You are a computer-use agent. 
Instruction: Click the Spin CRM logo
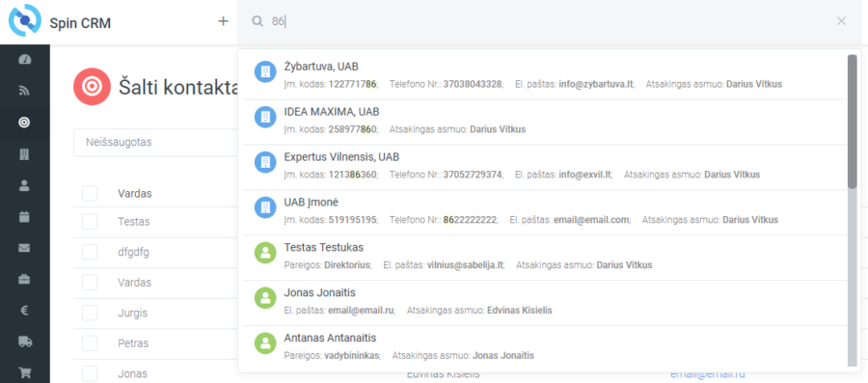[x=25, y=20]
